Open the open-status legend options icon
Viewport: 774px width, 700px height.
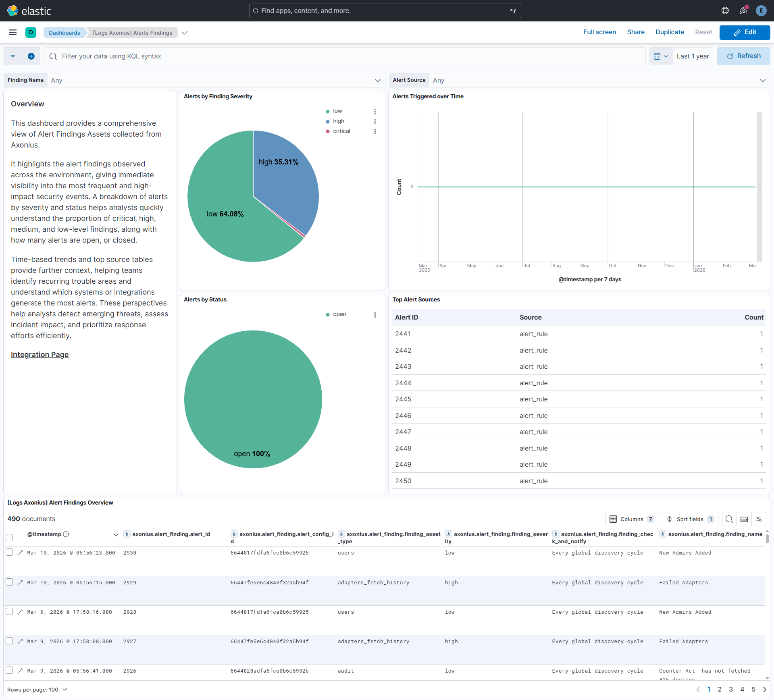pos(375,314)
